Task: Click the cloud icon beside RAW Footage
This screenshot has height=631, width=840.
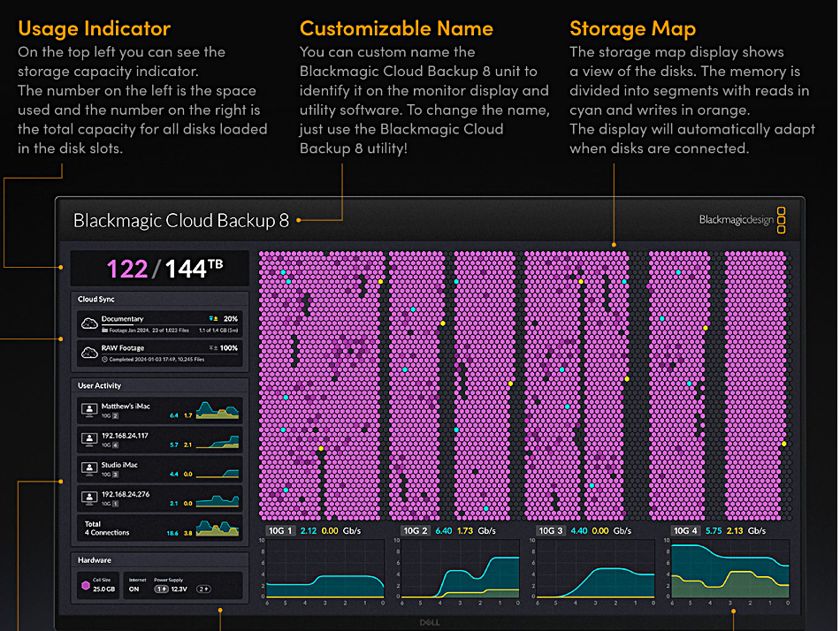Action: pyautogui.click(x=89, y=353)
